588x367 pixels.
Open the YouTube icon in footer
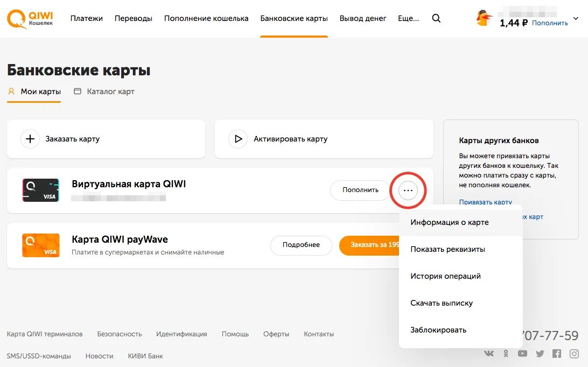point(522,354)
